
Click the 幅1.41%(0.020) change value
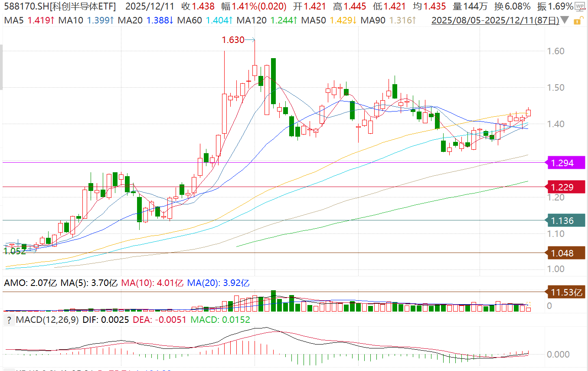(254, 7)
